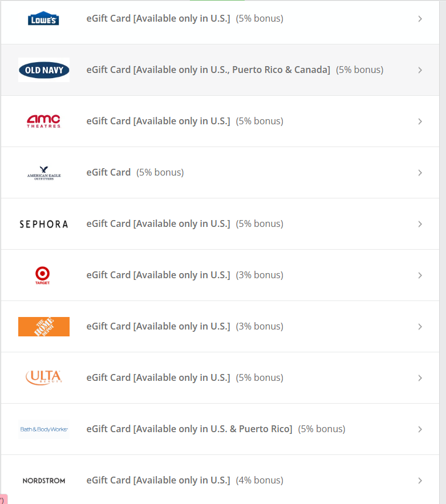The image size is (446, 504).
Task: Open AMC Theatres eGift Card text link
Action: [158, 121]
